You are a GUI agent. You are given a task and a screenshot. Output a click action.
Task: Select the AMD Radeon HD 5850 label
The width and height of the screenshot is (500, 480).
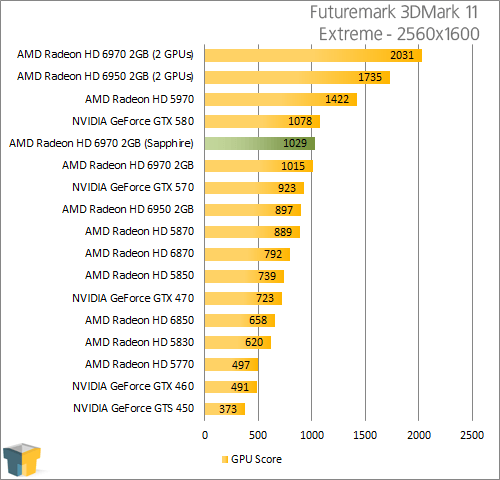coord(139,275)
